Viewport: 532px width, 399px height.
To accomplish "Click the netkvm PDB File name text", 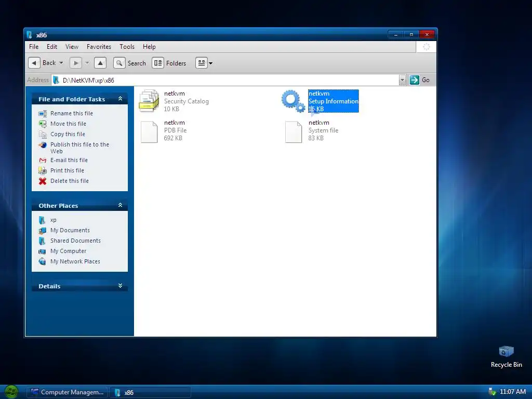I will (175, 123).
